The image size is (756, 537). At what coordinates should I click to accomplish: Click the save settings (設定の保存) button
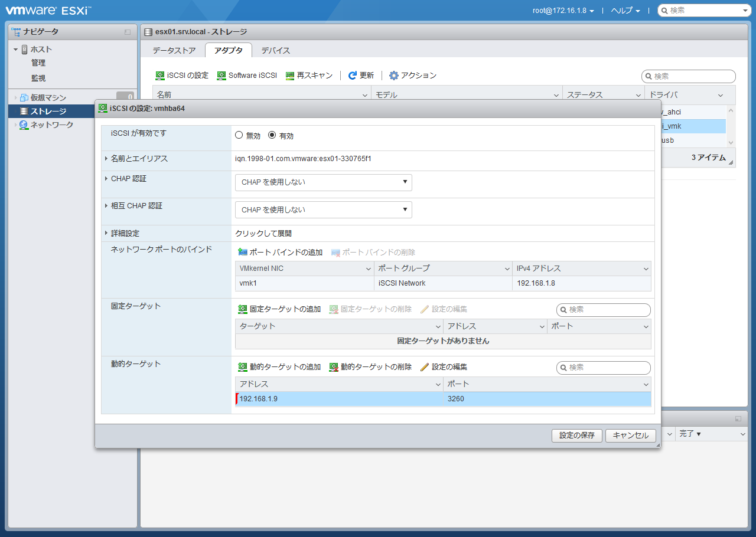577,436
